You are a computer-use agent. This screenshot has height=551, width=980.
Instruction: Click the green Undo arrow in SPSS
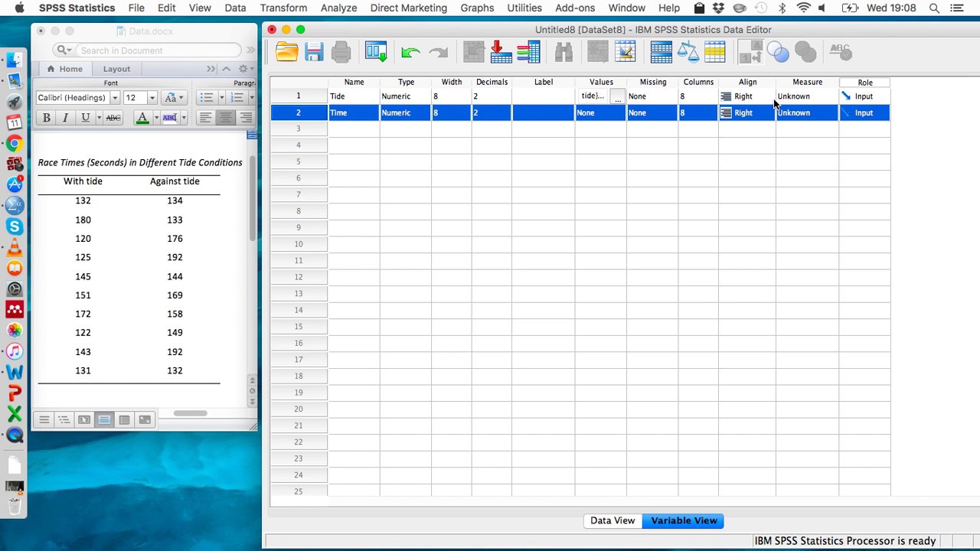click(410, 52)
